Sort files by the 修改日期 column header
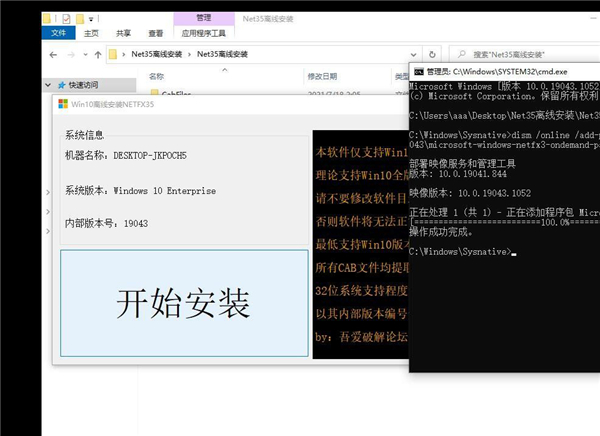 323,76
